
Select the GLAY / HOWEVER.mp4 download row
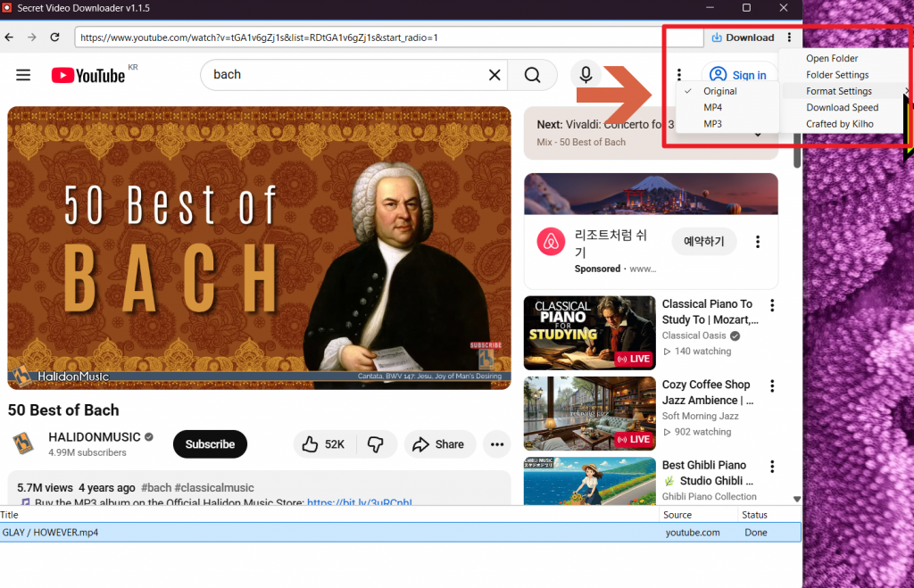401,532
